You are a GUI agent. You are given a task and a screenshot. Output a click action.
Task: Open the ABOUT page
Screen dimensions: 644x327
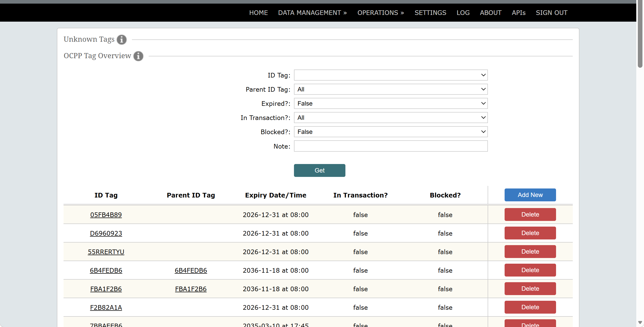click(490, 13)
